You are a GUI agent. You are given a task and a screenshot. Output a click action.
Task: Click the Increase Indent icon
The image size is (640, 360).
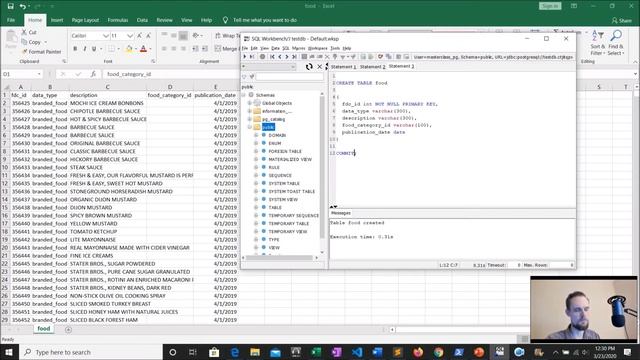pos(205,49)
